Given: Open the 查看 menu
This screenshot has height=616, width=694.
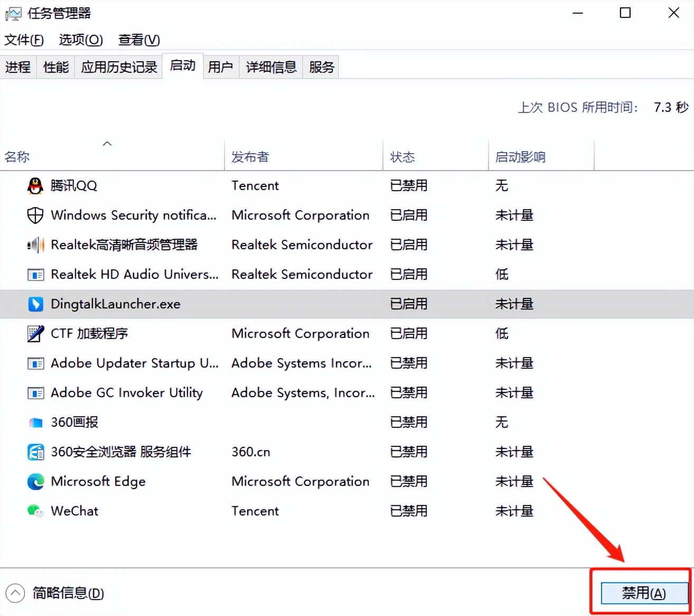Looking at the screenshot, I should coord(138,40).
